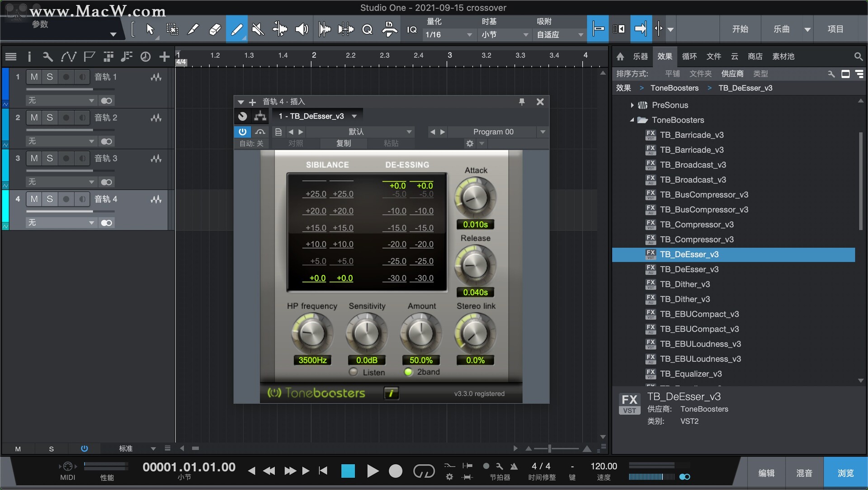
Task: Click the 开始 page button
Action: coord(740,29)
